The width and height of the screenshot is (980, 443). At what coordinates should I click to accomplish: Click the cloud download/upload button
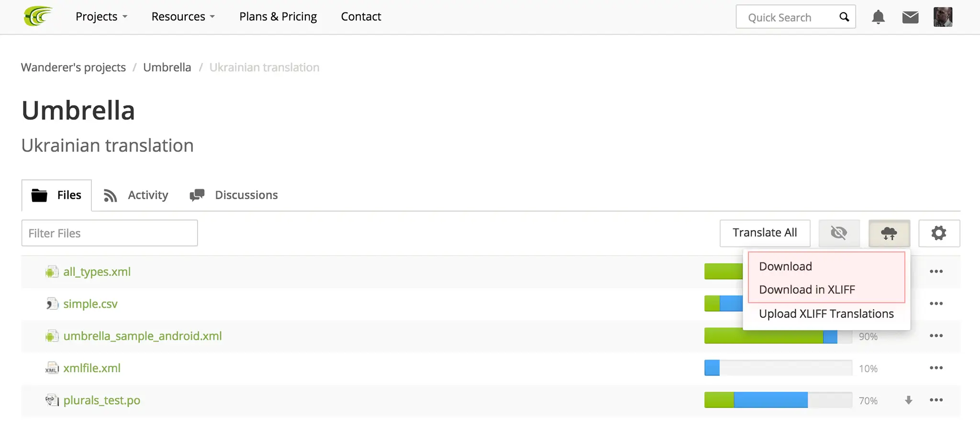click(889, 233)
